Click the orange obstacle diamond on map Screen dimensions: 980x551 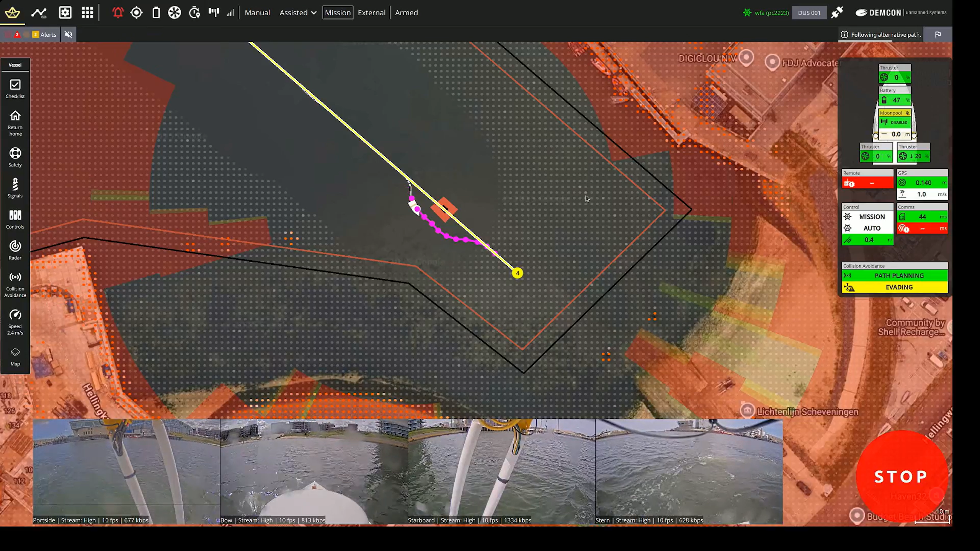point(444,210)
